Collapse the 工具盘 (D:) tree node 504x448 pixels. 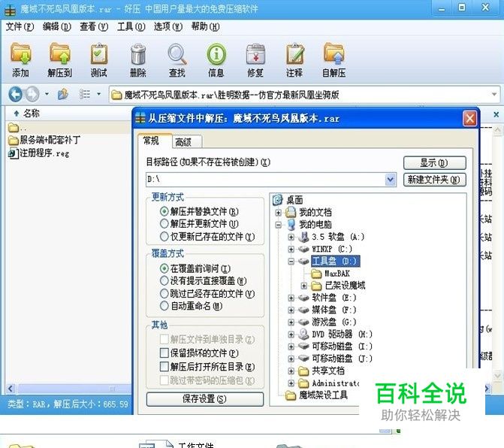click(x=291, y=262)
